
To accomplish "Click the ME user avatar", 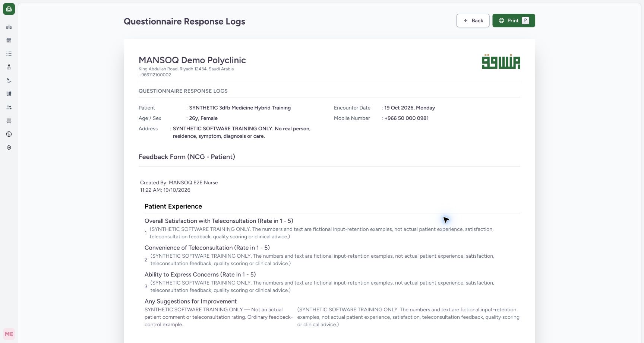I will pos(9,334).
